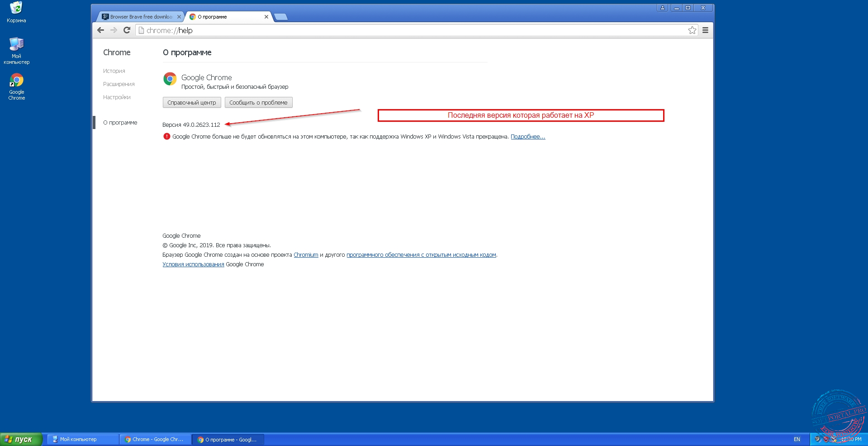Image resolution: width=868 pixels, height=446 pixels.
Task: Click the EN language indicator
Action: (x=797, y=439)
